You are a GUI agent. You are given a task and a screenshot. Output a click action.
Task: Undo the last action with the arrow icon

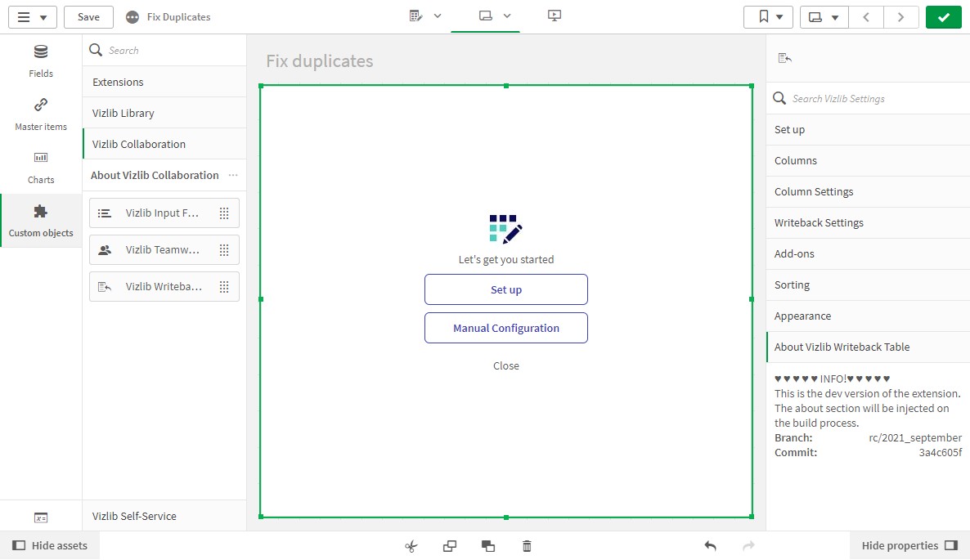click(x=710, y=546)
